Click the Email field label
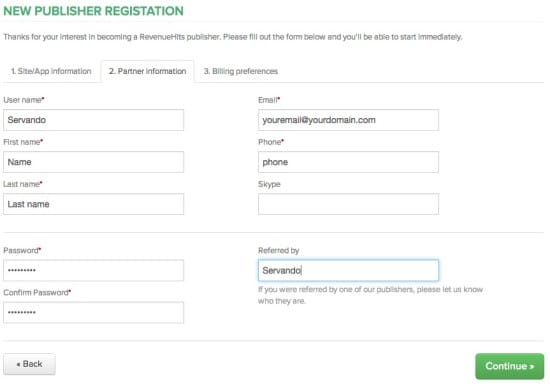Viewport: 550px width, 391px height. (x=269, y=100)
